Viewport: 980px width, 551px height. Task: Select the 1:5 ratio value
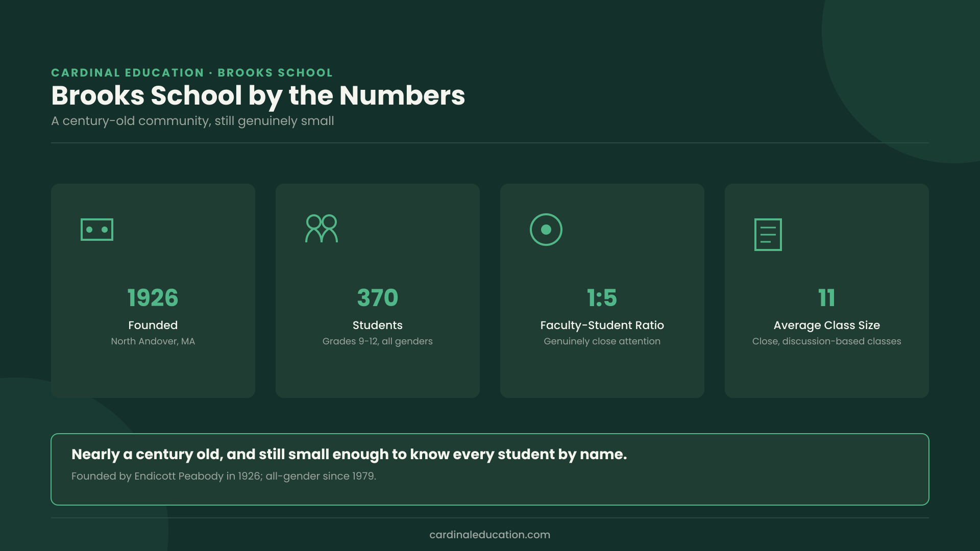tap(602, 298)
